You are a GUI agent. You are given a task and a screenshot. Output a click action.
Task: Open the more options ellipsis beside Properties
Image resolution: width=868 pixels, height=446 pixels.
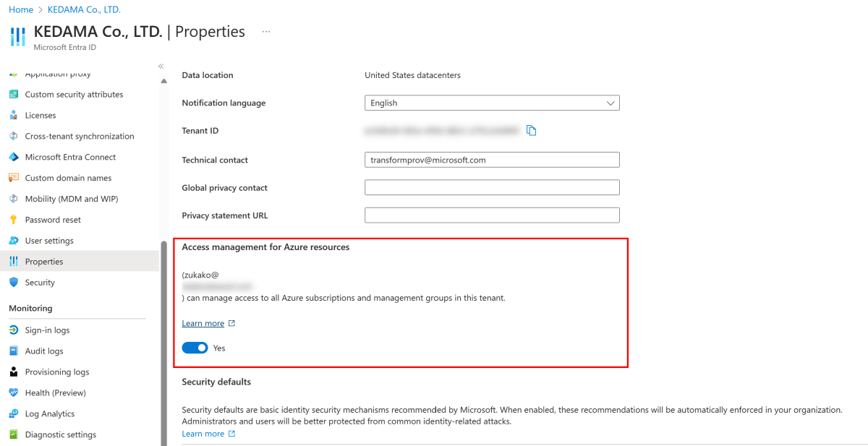click(x=266, y=32)
